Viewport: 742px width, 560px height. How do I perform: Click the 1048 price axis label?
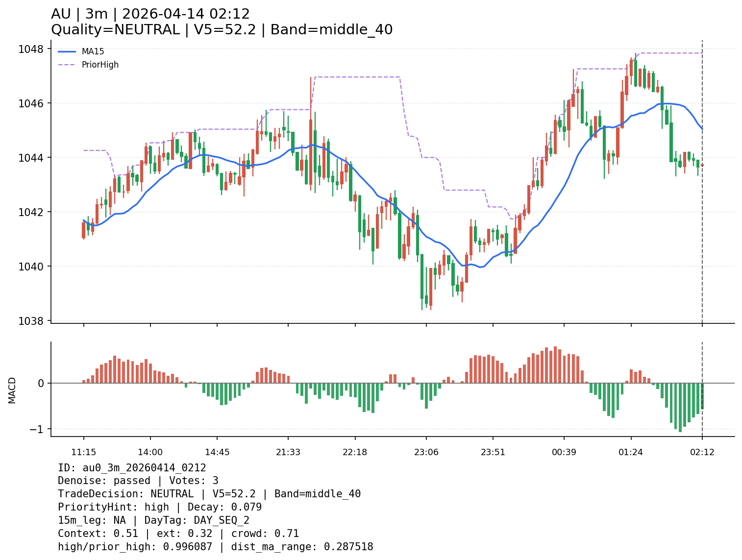(31, 49)
